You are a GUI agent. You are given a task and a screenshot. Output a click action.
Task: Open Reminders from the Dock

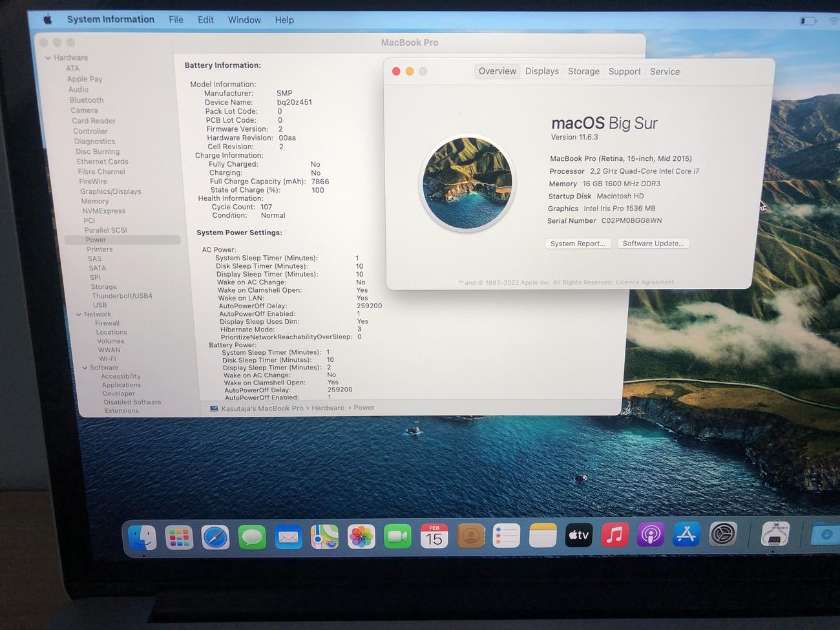(x=507, y=536)
